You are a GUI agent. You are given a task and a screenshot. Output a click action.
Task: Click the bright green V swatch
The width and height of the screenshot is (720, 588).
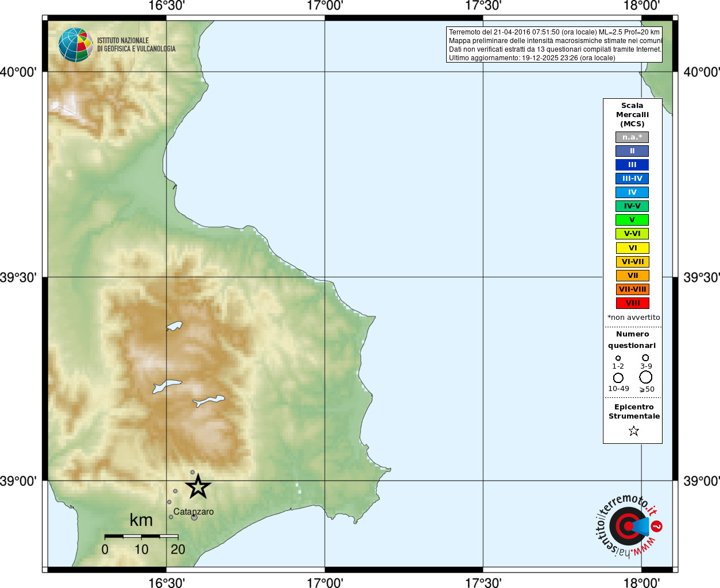632,220
